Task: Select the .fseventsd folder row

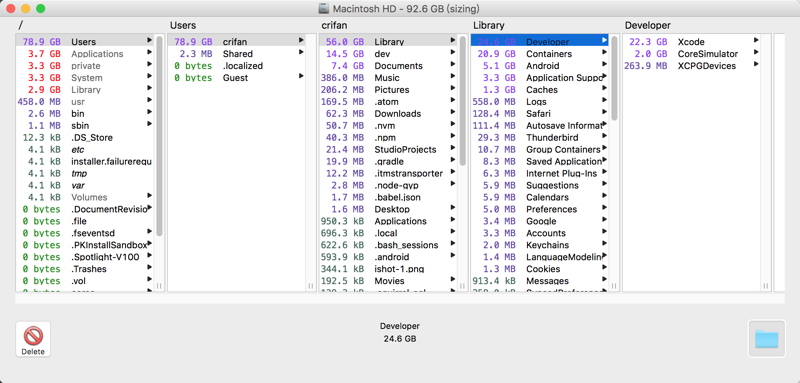Action: click(85, 233)
